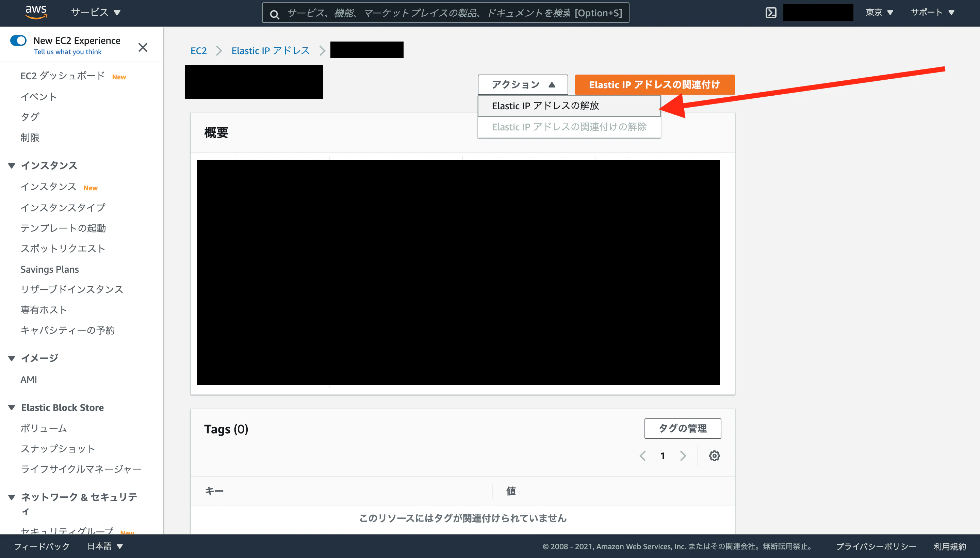Viewport: 980px width, 558px height.
Task: Click the EC2 breadcrumb link
Action: (x=198, y=51)
